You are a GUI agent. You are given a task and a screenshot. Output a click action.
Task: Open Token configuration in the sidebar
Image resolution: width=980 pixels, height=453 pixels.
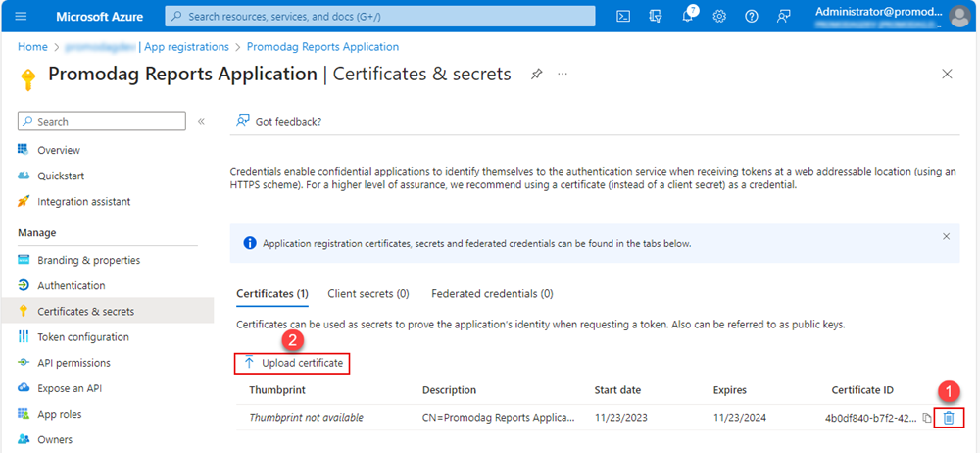[82, 337]
